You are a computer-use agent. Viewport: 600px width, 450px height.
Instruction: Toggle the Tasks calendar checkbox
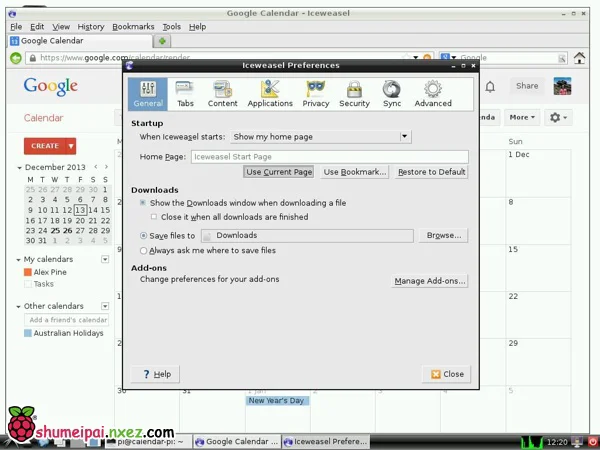tap(28, 284)
